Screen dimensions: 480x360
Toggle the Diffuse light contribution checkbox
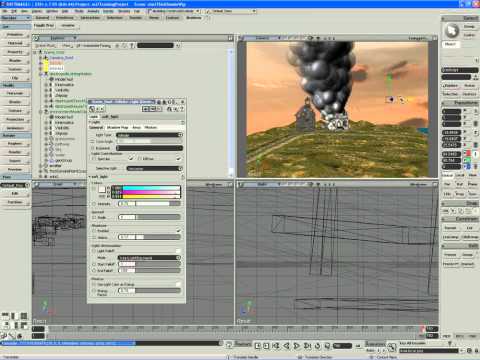(178, 159)
